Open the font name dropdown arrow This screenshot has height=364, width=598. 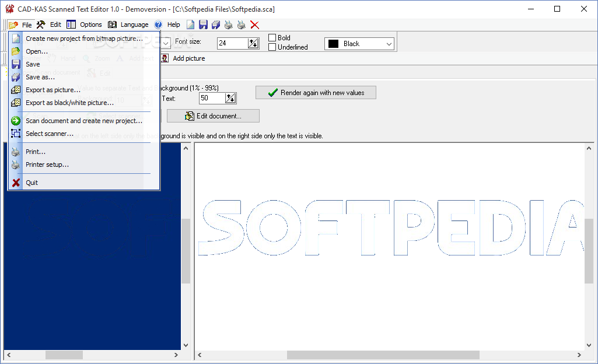coord(166,43)
